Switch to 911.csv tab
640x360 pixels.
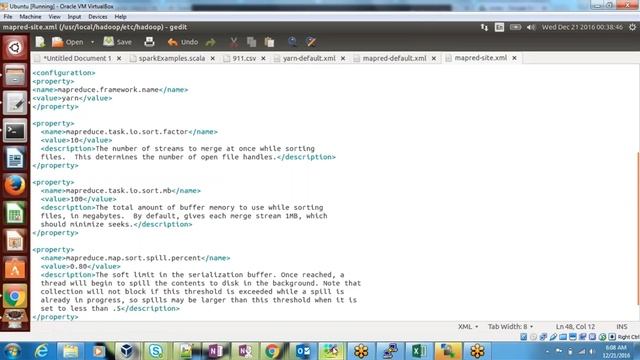coord(244,58)
